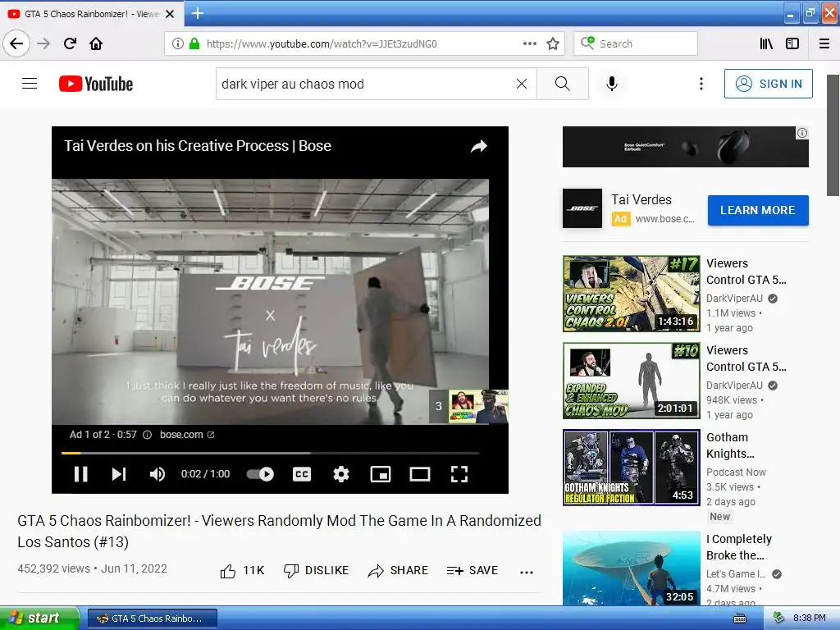Open Expanded & Enhanced Chaos Mod #10 thumbnail
Image resolution: width=840 pixels, height=630 pixels.
pos(631,381)
